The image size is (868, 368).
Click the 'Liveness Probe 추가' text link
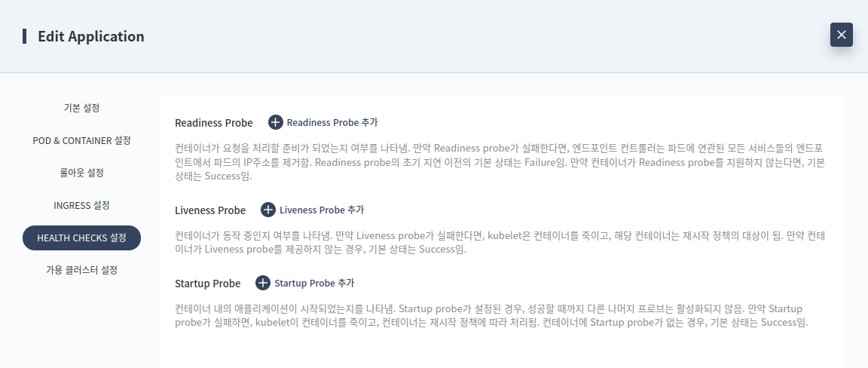pos(322,210)
